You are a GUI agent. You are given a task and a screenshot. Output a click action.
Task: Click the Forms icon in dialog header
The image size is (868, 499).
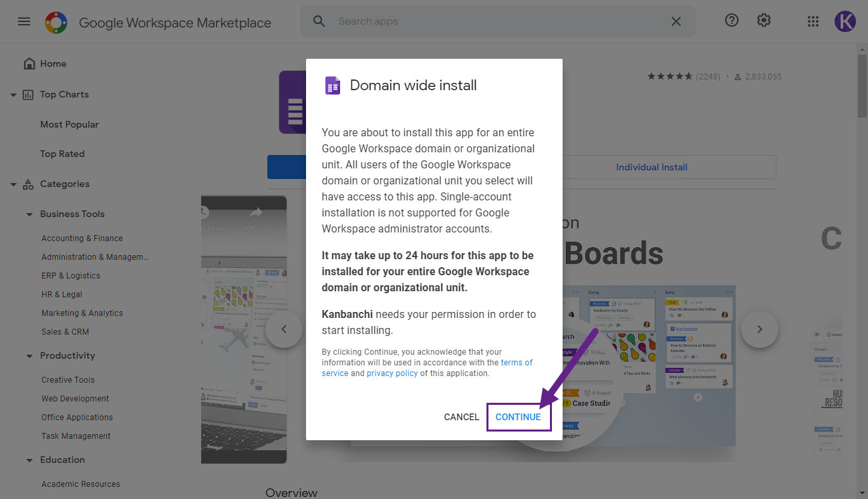click(x=332, y=86)
